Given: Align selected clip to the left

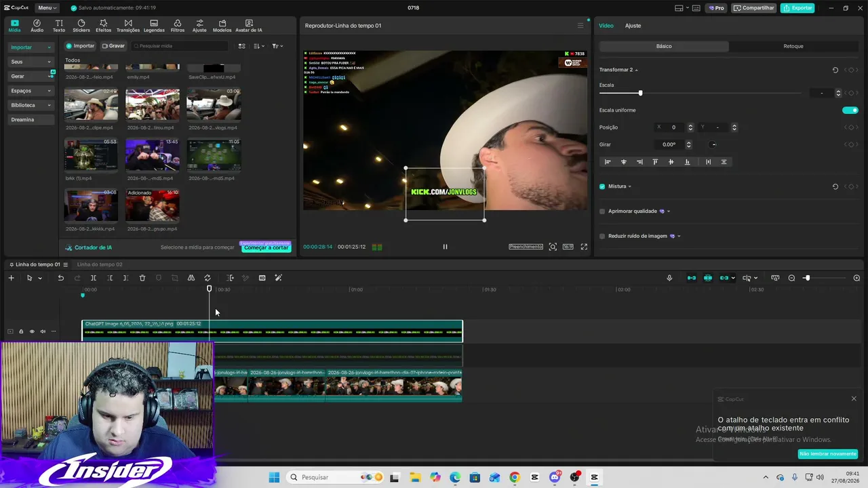Looking at the screenshot, I should point(608,162).
